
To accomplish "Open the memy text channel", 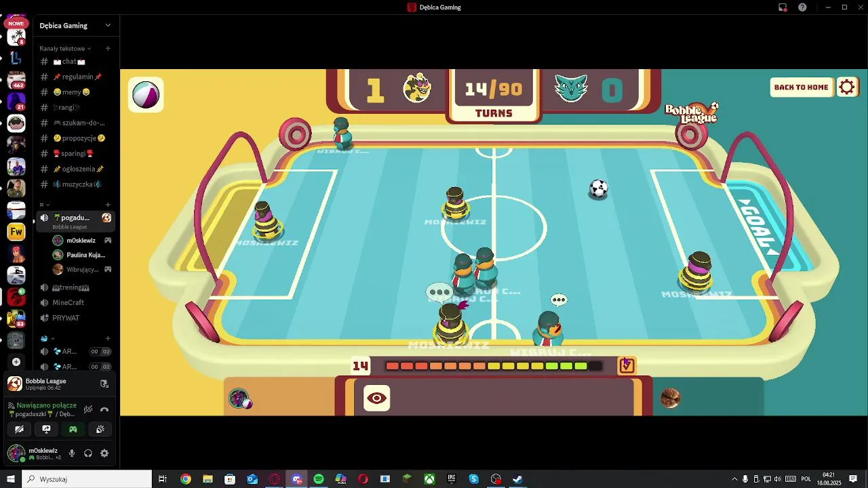I will click(75, 92).
